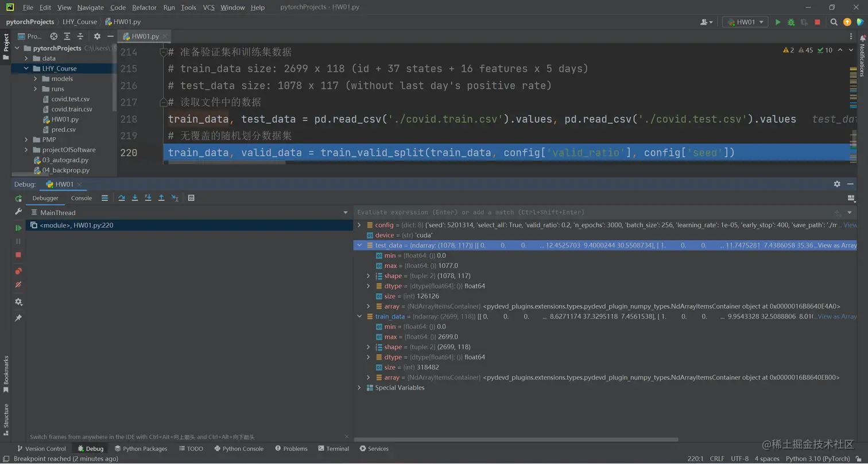The height and width of the screenshot is (464, 868).
Task: Open the HW01 run configuration dropdown
Action: pyautogui.click(x=745, y=22)
